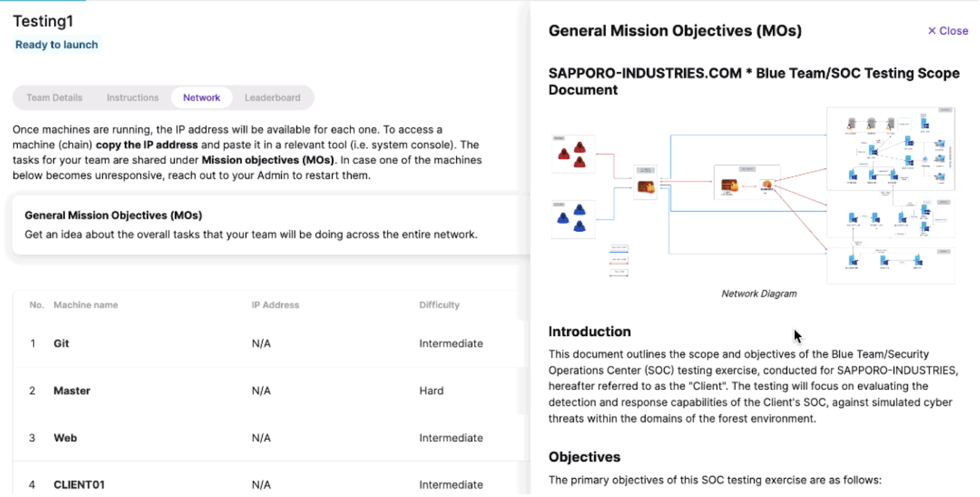Click the N/A IP address for Git
Image resolution: width=980 pixels, height=497 pixels.
click(x=261, y=343)
